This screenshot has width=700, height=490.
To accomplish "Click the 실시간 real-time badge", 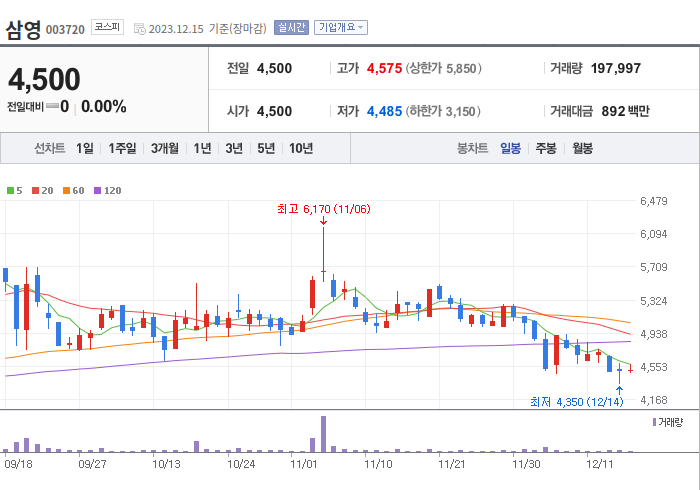I will (x=292, y=28).
